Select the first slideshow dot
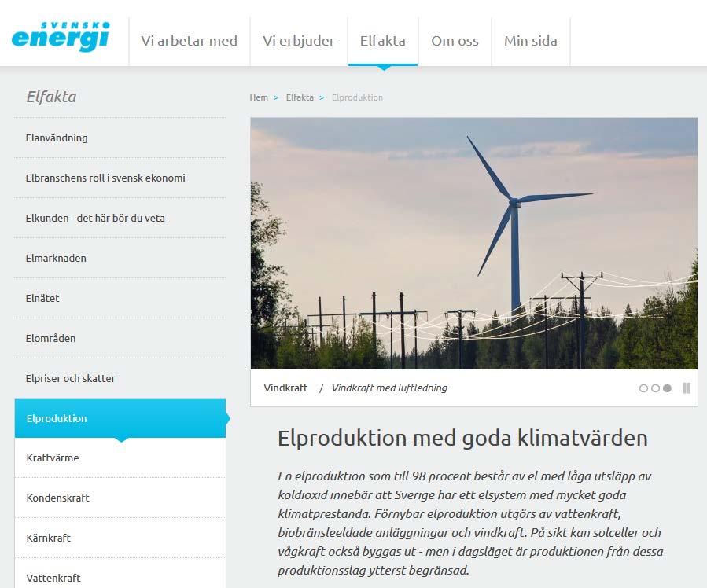Viewport: 707px width, 588px height. pyautogui.click(x=643, y=388)
